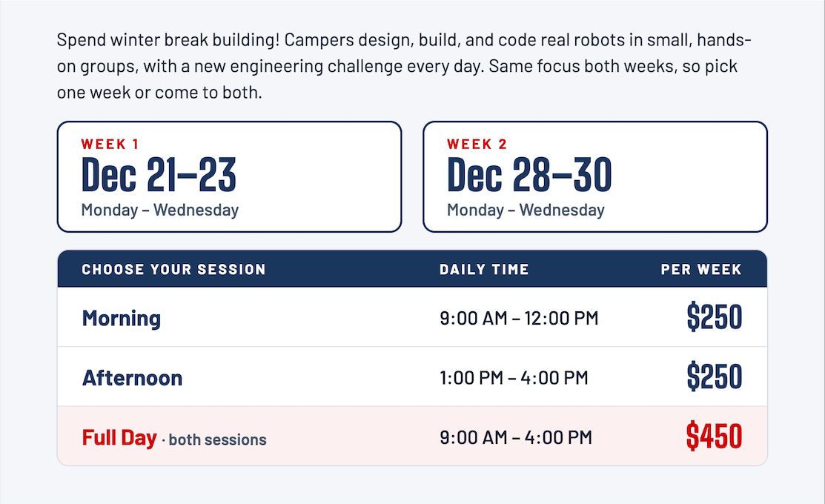This screenshot has width=825, height=504.
Task: Click the red WEEK 2 label
Action: point(477,144)
